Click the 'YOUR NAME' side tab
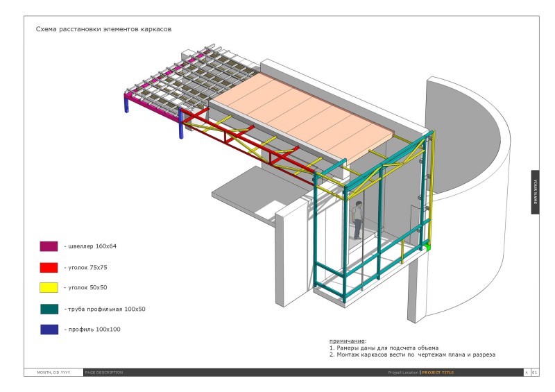The image size is (555, 392). pyautogui.click(x=535, y=192)
